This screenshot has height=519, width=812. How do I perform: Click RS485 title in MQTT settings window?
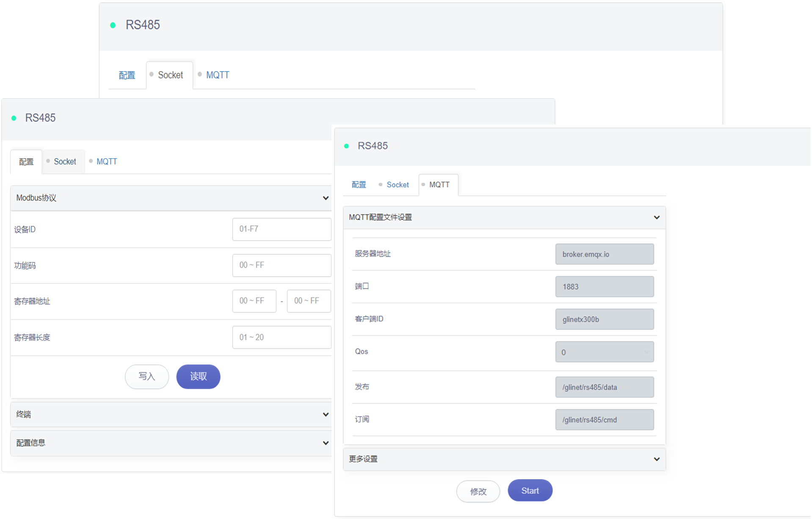click(x=373, y=146)
